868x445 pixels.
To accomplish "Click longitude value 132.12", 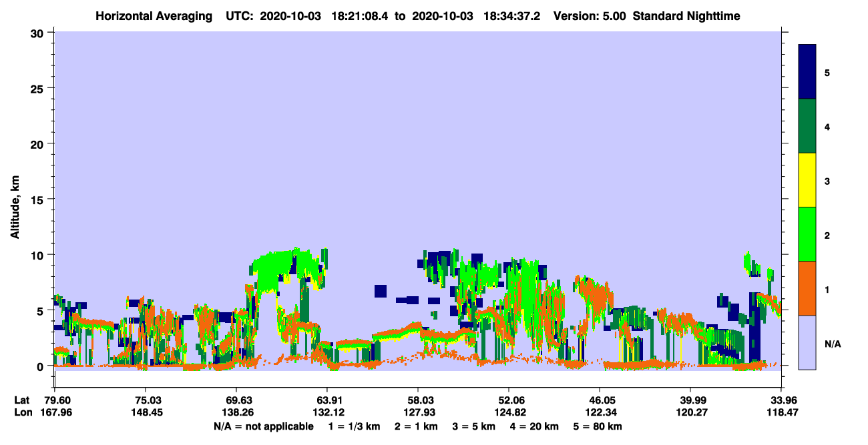I will (327, 413).
